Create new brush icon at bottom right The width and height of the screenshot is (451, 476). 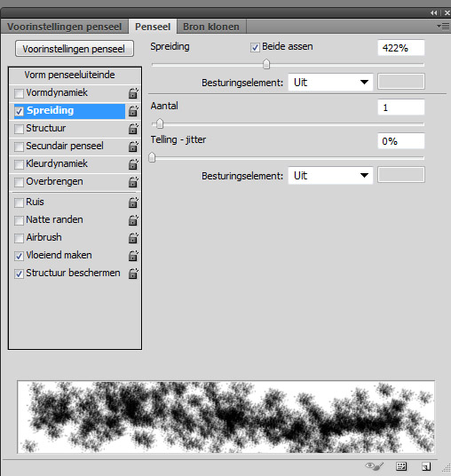pyautogui.click(x=426, y=466)
